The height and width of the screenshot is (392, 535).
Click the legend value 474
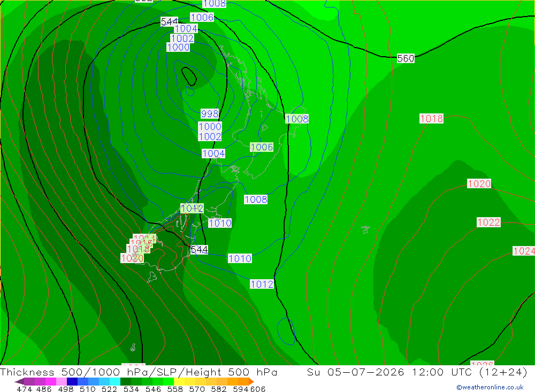coord(24,389)
